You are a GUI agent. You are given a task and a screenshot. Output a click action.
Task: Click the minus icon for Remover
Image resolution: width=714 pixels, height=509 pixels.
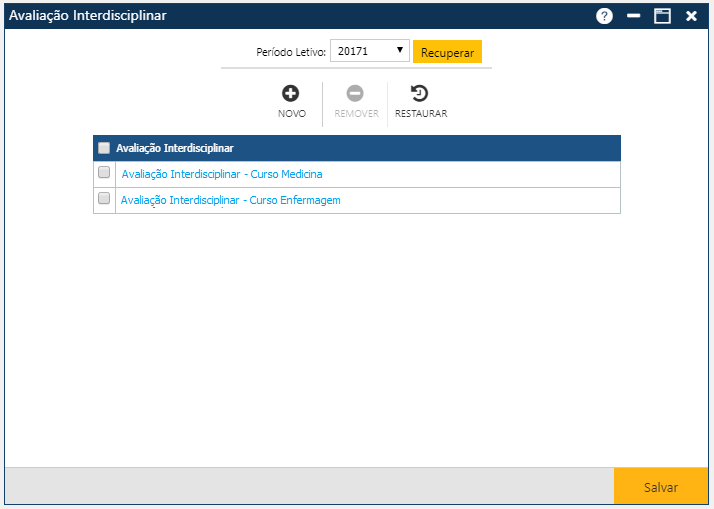point(356,94)
